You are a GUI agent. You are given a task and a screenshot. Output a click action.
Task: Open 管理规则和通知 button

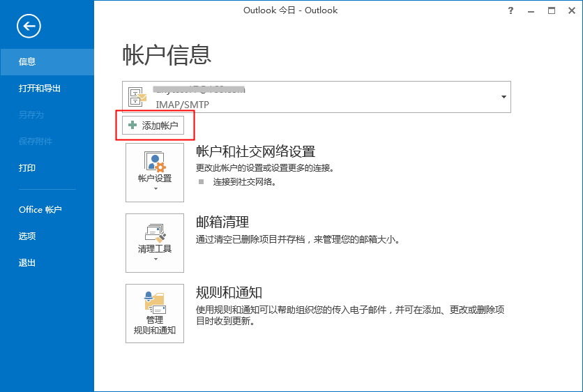coord(155,313)
